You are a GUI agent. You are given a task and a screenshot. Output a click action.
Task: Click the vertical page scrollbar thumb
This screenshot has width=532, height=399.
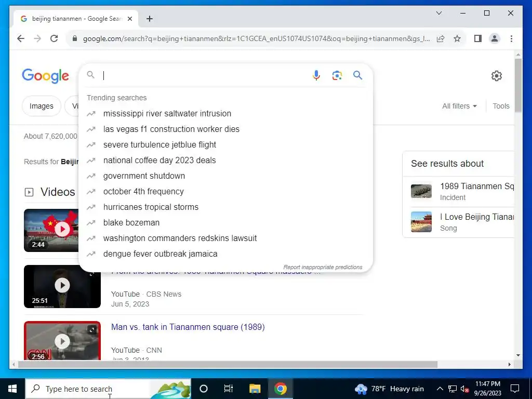(x=518, y=86)
